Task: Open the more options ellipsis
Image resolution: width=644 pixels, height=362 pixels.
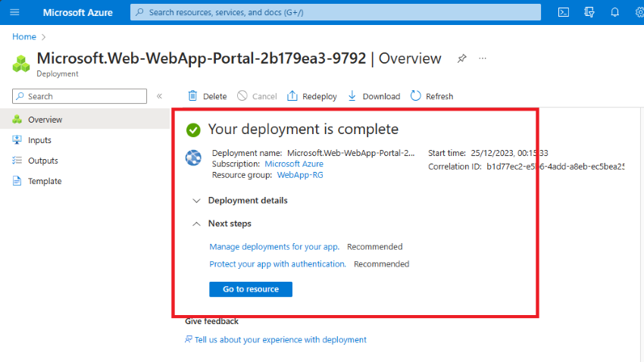Action: coord(483,58)
